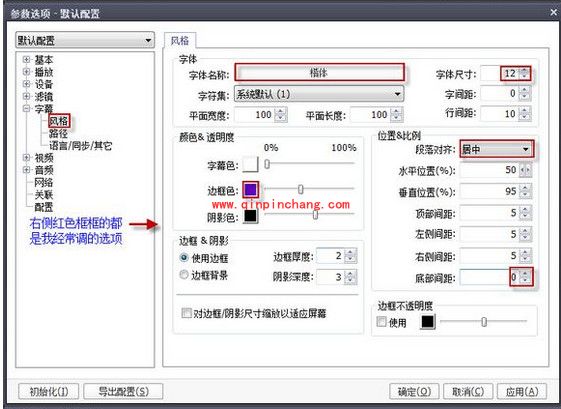Click the 边框不透明度 slider handle
This screenshot has height=409, width=561.
click(x=484, y=322)
